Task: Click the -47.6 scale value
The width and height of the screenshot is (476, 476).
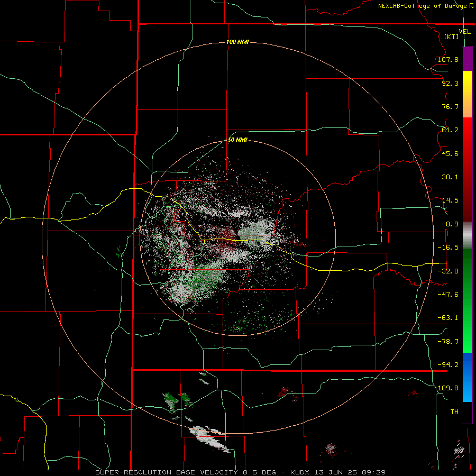Action: (x=448, y=295)
